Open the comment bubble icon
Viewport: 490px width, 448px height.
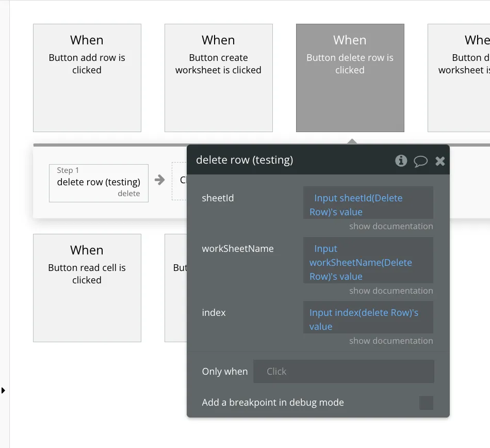tap(420, 161)
